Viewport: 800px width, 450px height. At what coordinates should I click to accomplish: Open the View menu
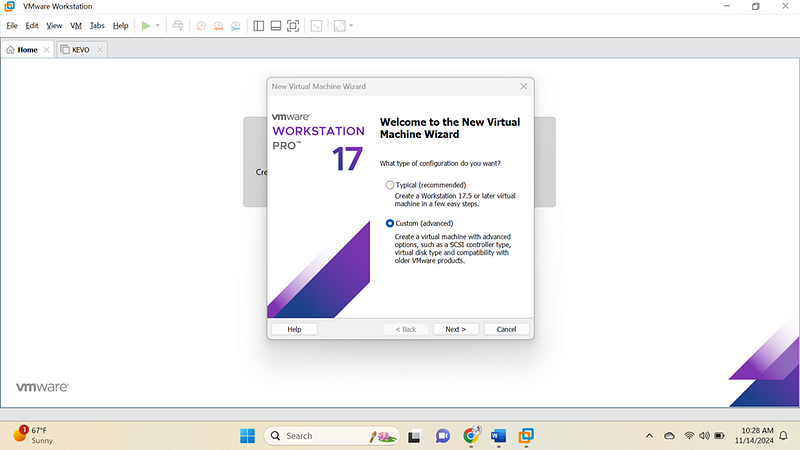point(54,26)
